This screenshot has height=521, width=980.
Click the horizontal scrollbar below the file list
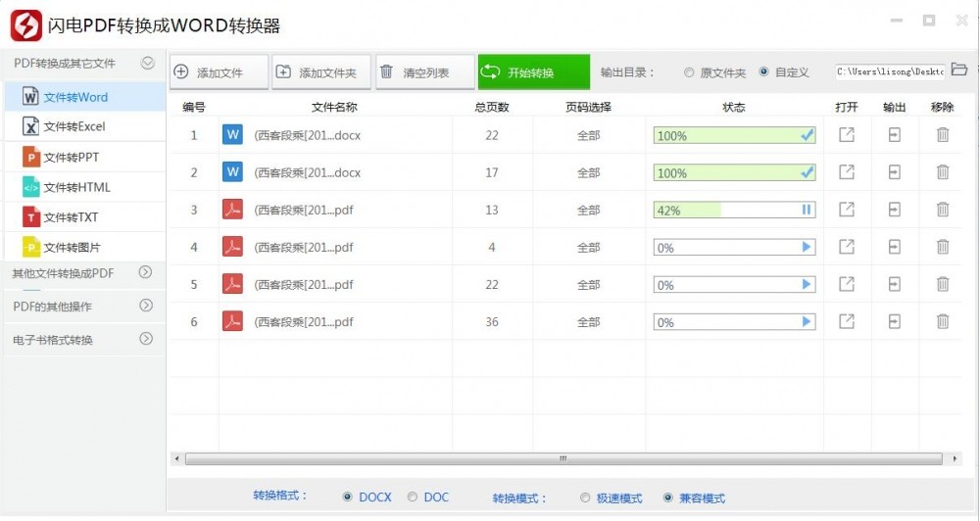[563, 458]
